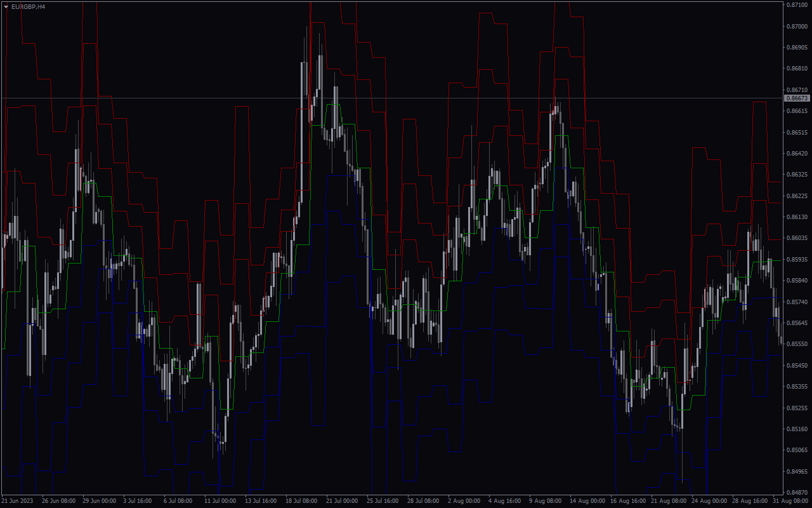Viewport: 812px width, 508px height.
Task: Select the 21 Jul 00:00 time label
Action: [341, 501]
